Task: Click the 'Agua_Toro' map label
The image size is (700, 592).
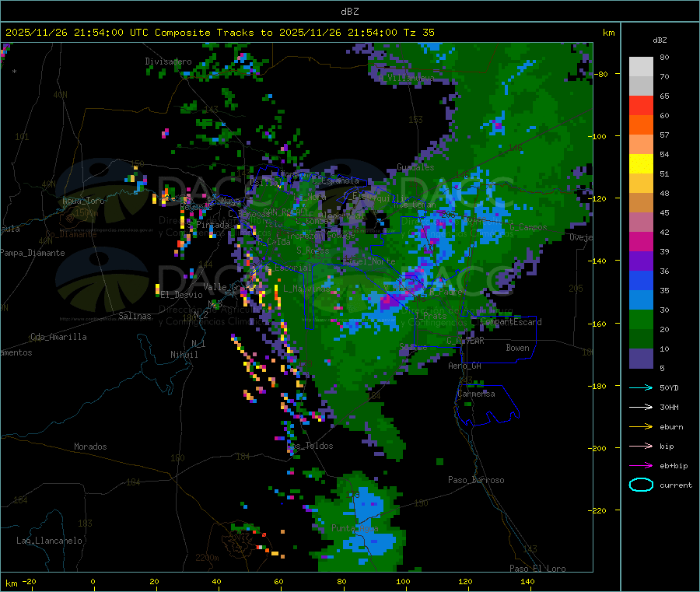Action: click(x=83, y=201)
